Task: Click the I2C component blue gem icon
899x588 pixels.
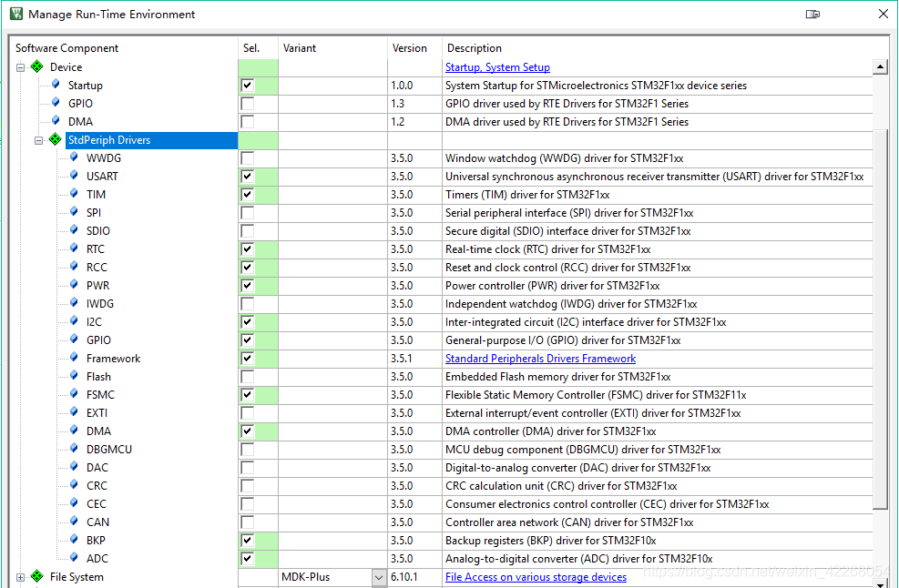Action: (x=74, y=321)
